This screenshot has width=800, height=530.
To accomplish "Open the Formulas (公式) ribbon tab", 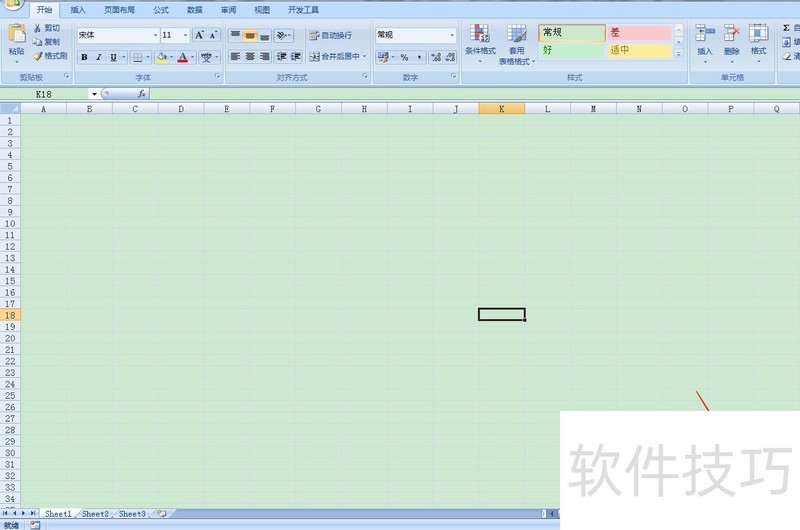I will coord(161,10).
